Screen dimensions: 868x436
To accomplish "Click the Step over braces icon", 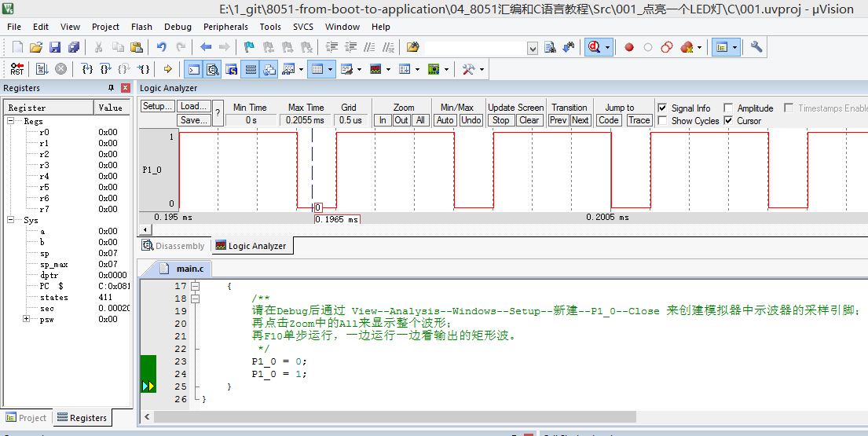I will pos(106,69).
